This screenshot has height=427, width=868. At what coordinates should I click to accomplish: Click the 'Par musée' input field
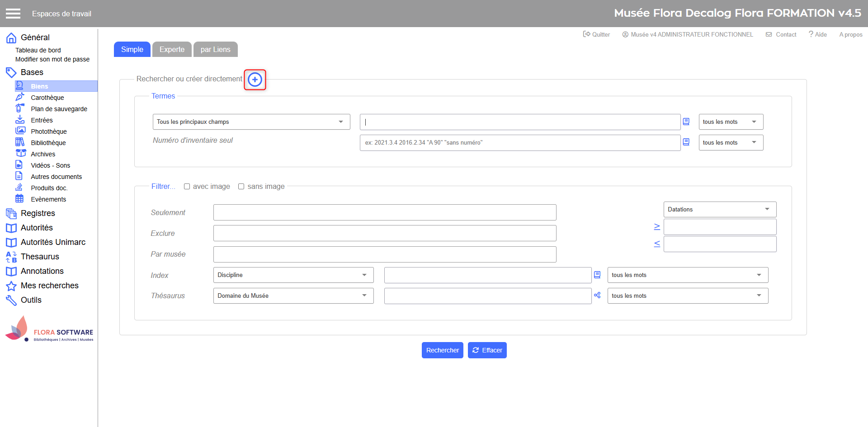(384, 254)
